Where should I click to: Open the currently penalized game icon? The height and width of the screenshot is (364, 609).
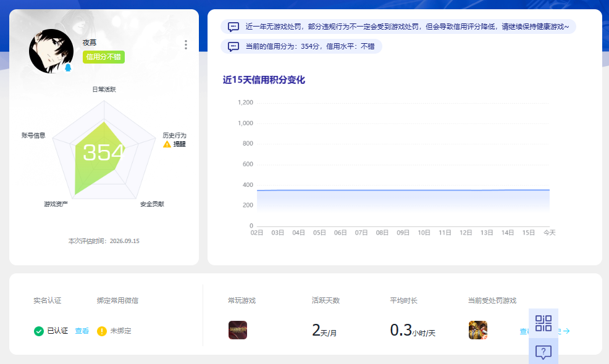tap(478, 330)
